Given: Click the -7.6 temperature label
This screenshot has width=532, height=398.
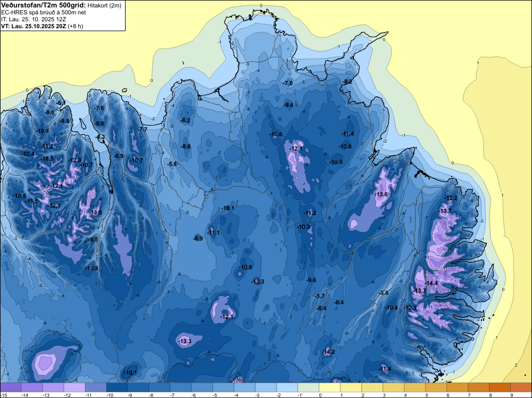Looking at the screenshot, I should pos(99,108).
